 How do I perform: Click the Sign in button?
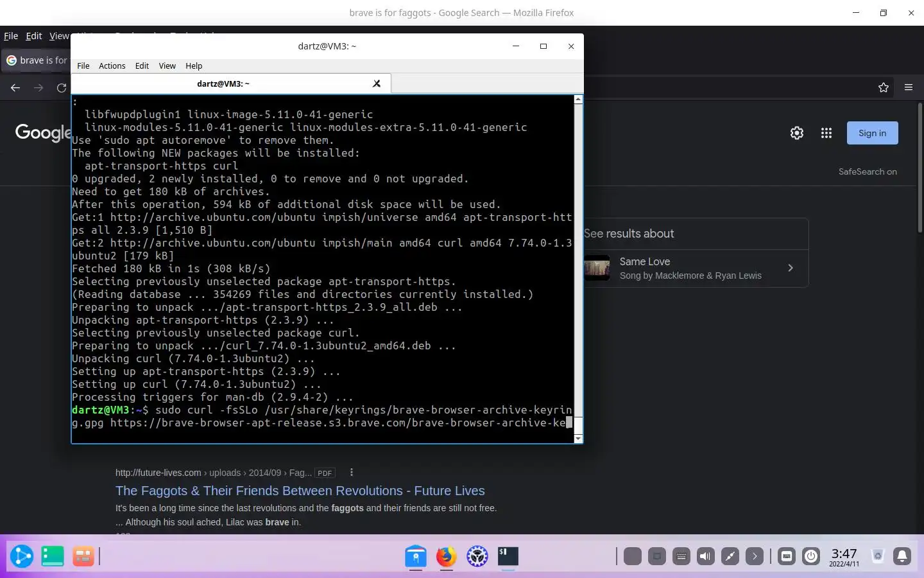click(873, 133)
